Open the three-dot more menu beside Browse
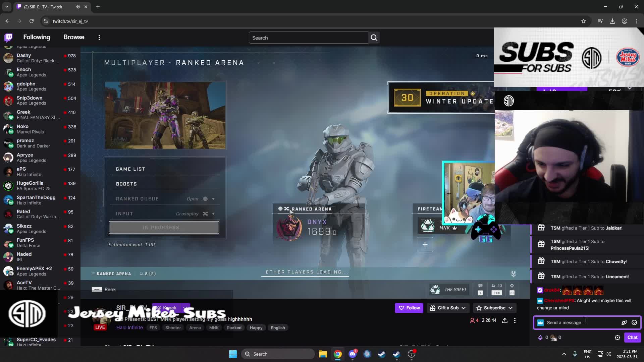Screen dimensions: 644x362 coord(99,38)
